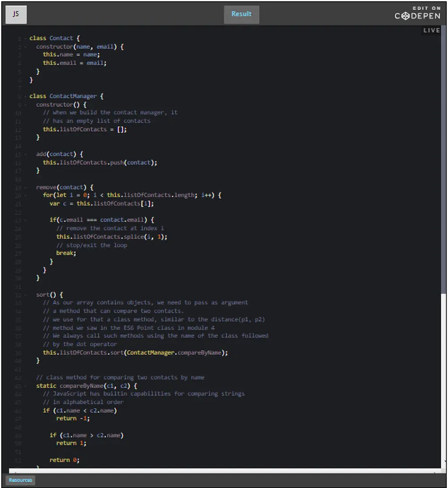Click the '// has an empty list of contacts' comment
This screenshot has height=488, width=448.
point(96,121)
